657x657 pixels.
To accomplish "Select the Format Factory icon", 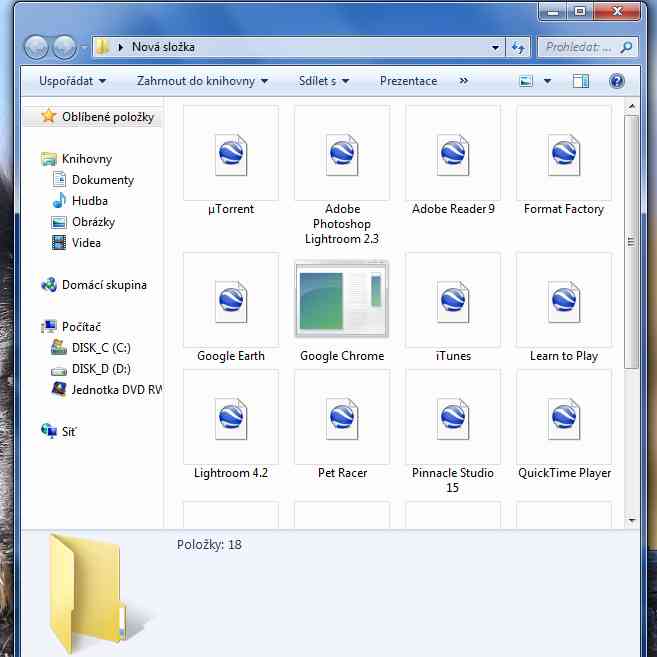I will click(x=564, y=154).
